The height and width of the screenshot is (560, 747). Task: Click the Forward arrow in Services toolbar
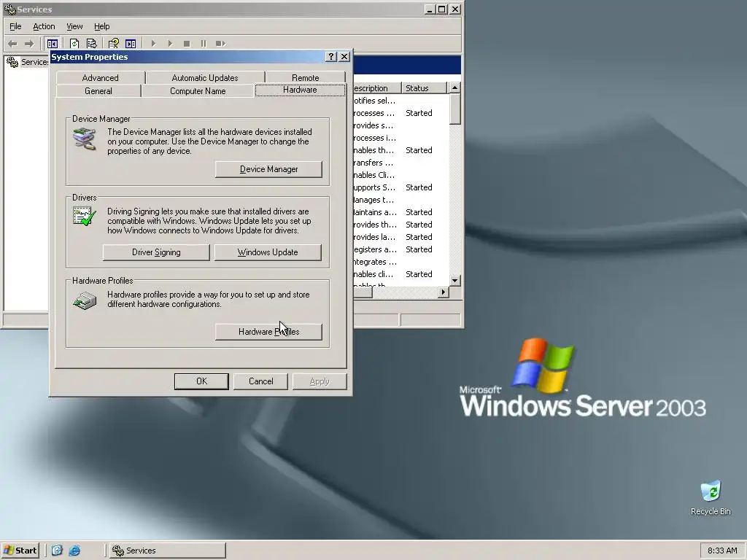[29, 44]
